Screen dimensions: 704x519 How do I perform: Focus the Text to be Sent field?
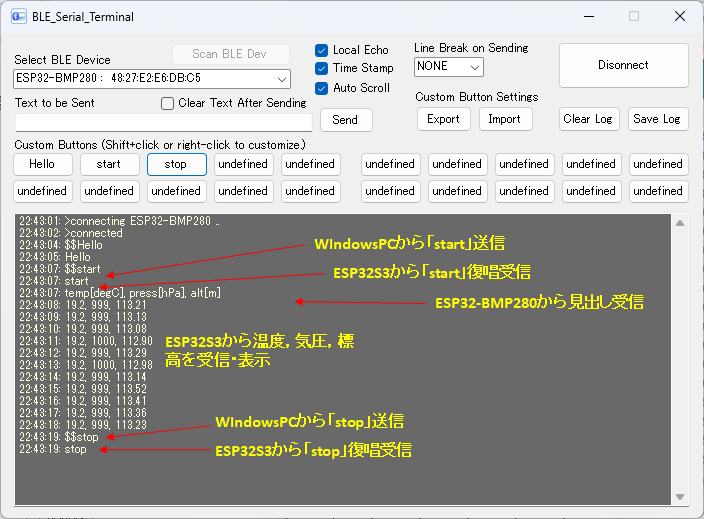click(x=163, y=122)
